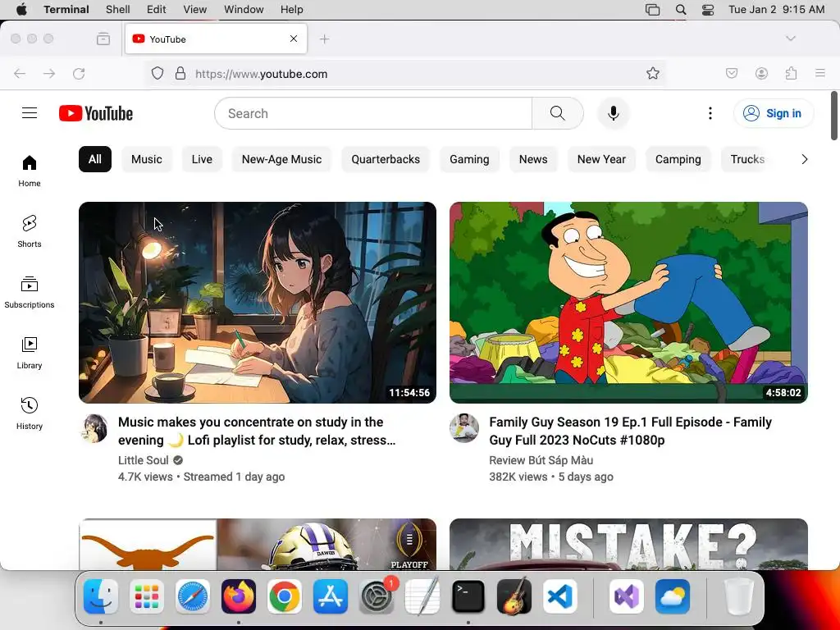Open browser extensions puzzle icon
Image resolution: width=840 pixels, height=630 pixels.
[792, 73]
